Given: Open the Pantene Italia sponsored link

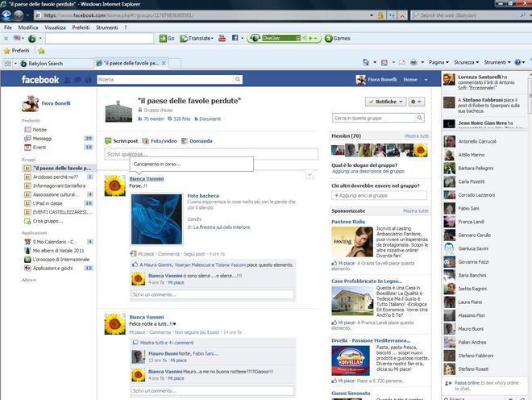Looking at the screenshot, I should click(x=348, y=222).
